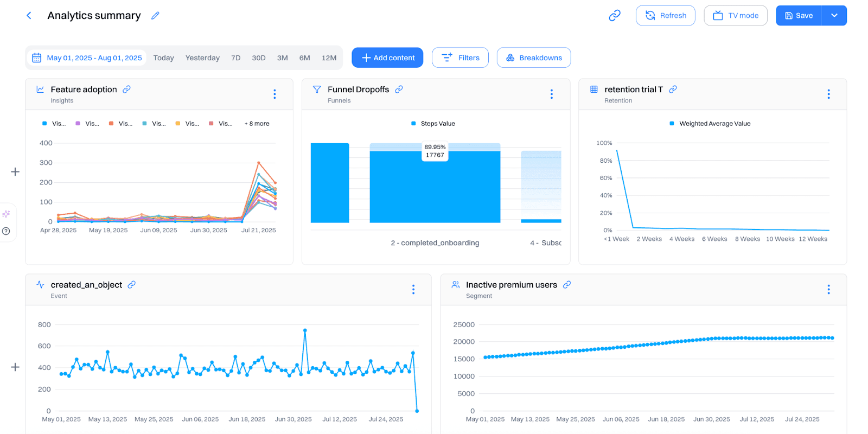Image resolution: width=868 pixels, height=434 pixels.
Task: Switch to the 12M time range
Action: (x=329, y=58)
